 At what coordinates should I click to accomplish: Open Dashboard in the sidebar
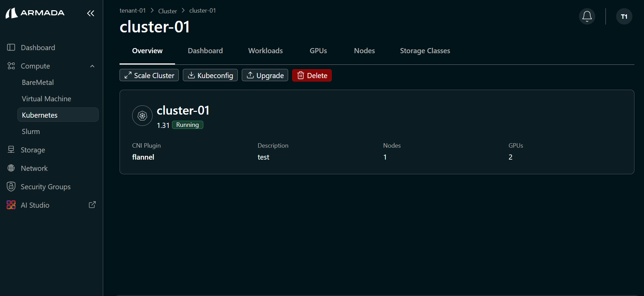click(x=38, y=47)
